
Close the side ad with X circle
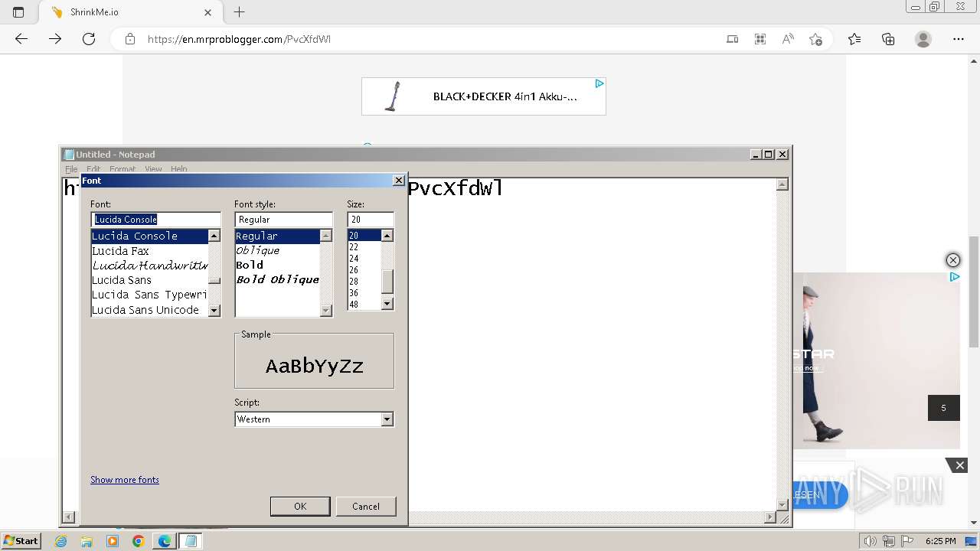point(953,260)
